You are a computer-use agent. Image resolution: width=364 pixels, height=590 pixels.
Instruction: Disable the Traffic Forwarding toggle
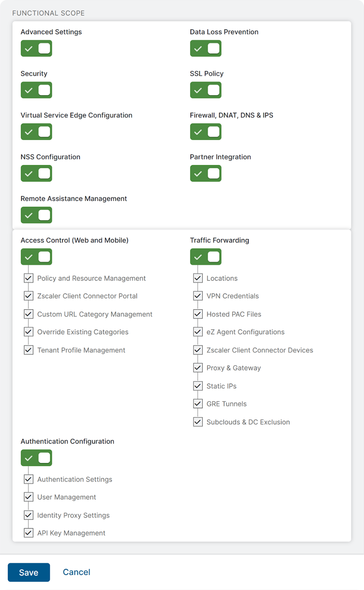tap(205, 257)
